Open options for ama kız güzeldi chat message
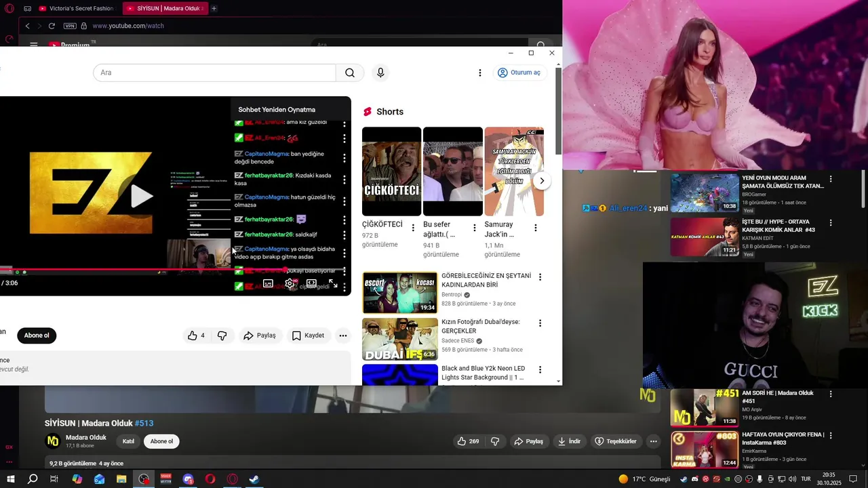 point(344,123)
